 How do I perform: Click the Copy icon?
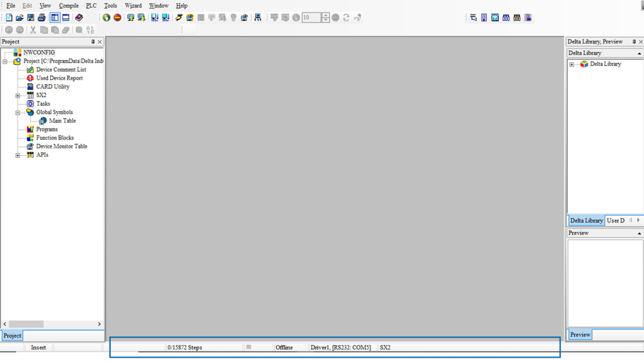point(43,30)
